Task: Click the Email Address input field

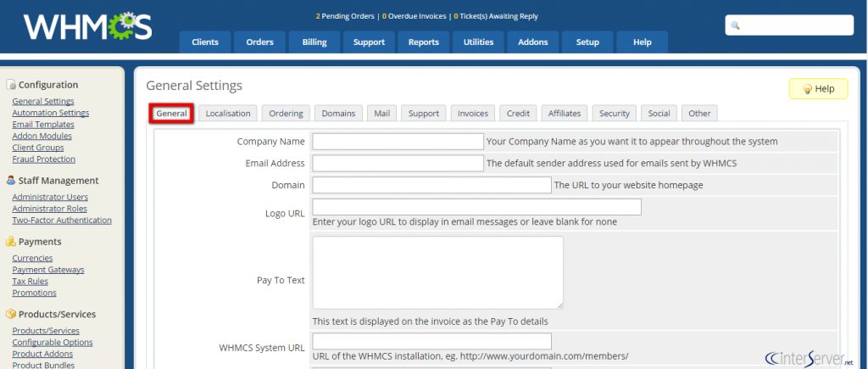Action: [x=398, y=163]
